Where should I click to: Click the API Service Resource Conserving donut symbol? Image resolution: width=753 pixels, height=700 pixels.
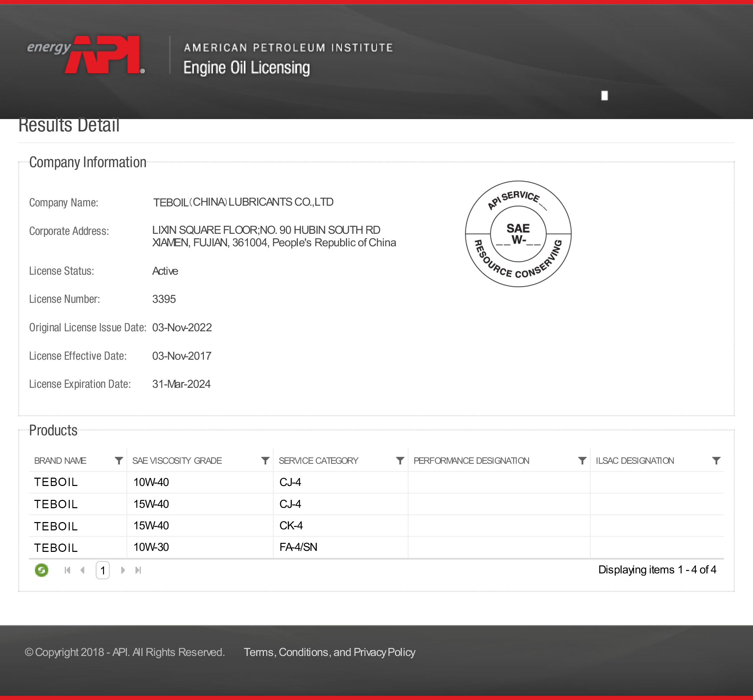pos(518,234)
